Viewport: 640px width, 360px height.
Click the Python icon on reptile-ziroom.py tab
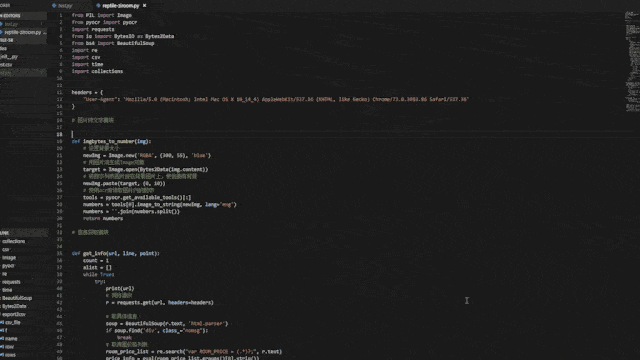pos(98,6)
